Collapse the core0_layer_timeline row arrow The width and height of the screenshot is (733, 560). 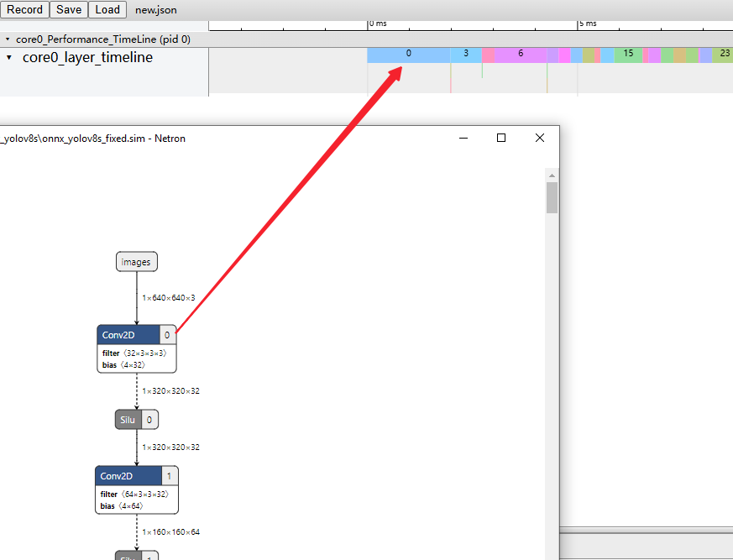pyautogui.click(x=9, y=58)
